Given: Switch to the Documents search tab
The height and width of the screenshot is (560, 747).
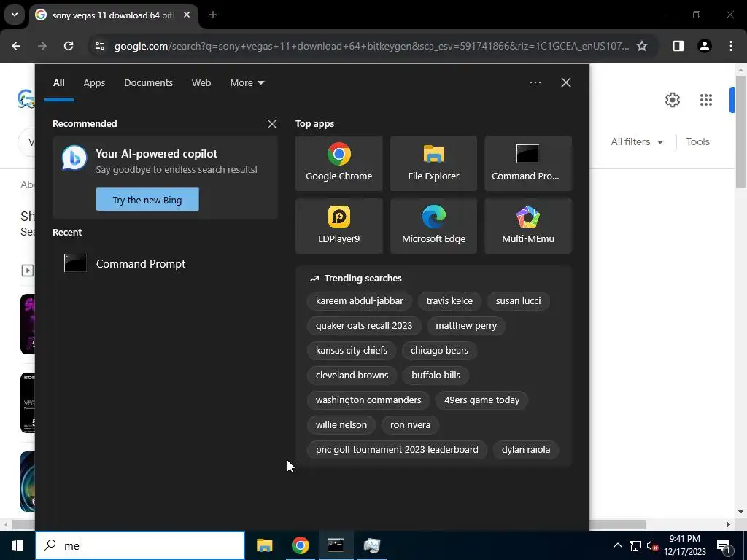Looking at the screenshot, I should coord(148,83).
